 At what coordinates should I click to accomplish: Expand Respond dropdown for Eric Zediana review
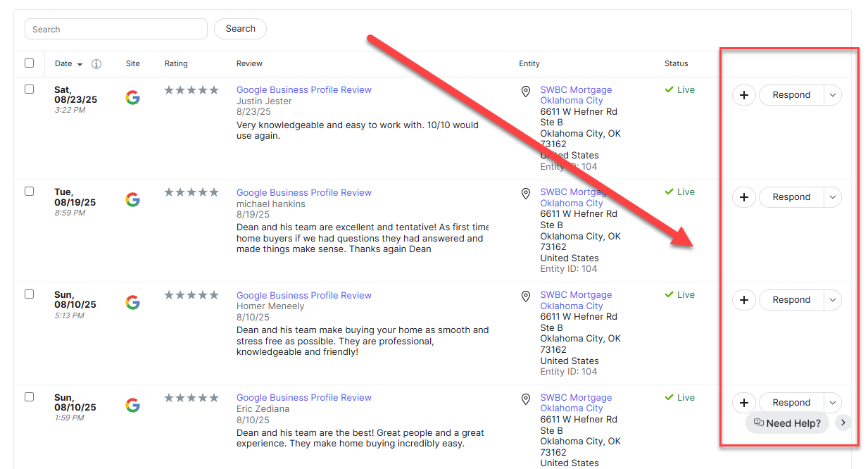(x=833, y=403)
